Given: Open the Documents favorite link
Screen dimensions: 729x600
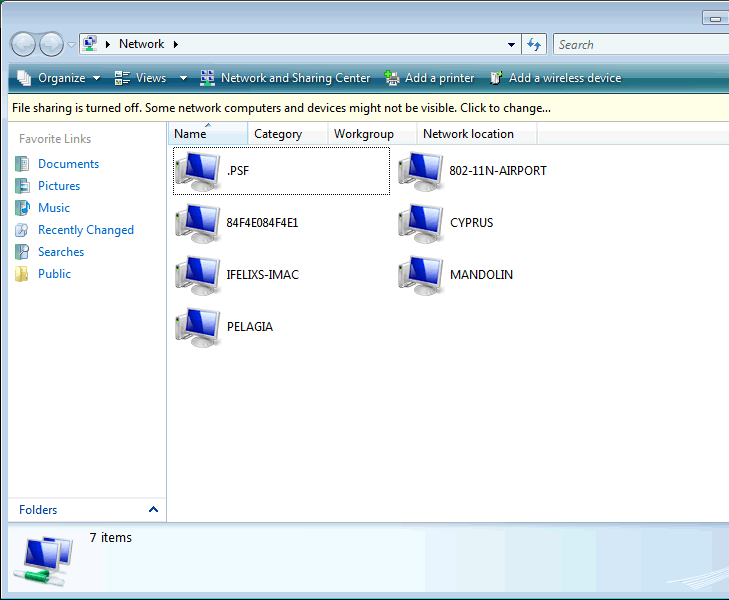Looking at the screenshot, I should click(68, 164).
